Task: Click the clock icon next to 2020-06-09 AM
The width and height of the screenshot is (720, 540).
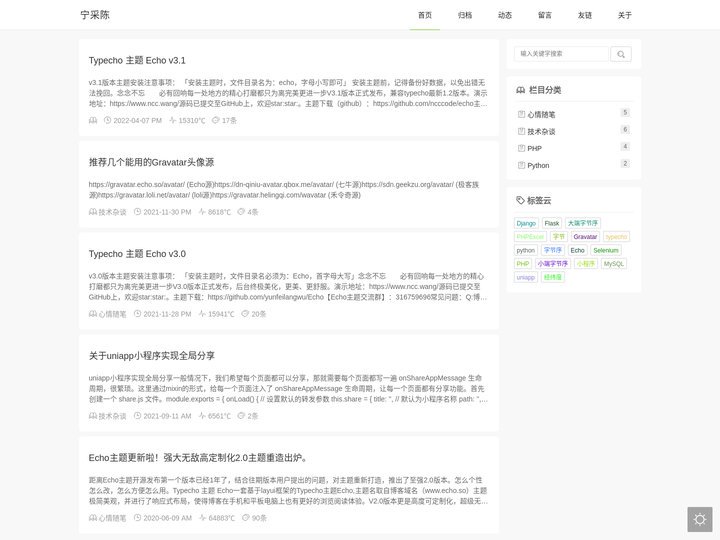Action: pos(137,518)
